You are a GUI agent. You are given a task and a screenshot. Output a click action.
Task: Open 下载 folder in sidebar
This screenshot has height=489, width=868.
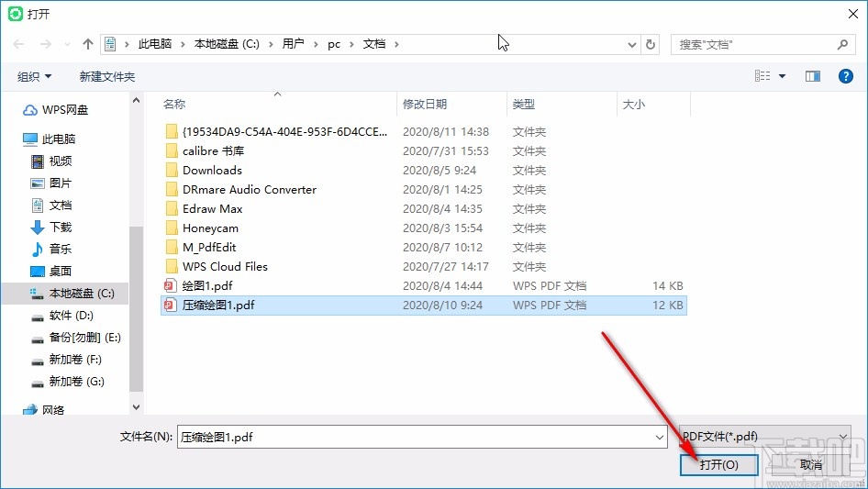[x=51, y=227]
